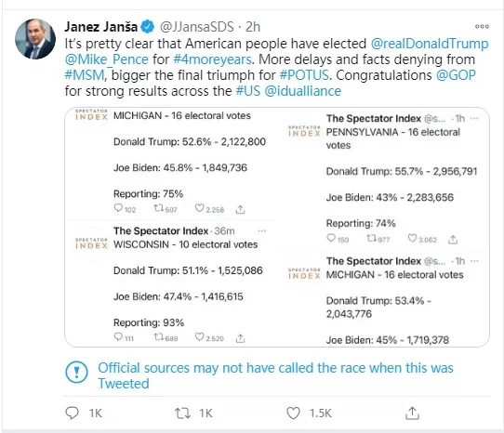Viewport: 504px width, 433px height.
Task: Open the @JJansaSDS handle link
Action: tap(197, 27)
